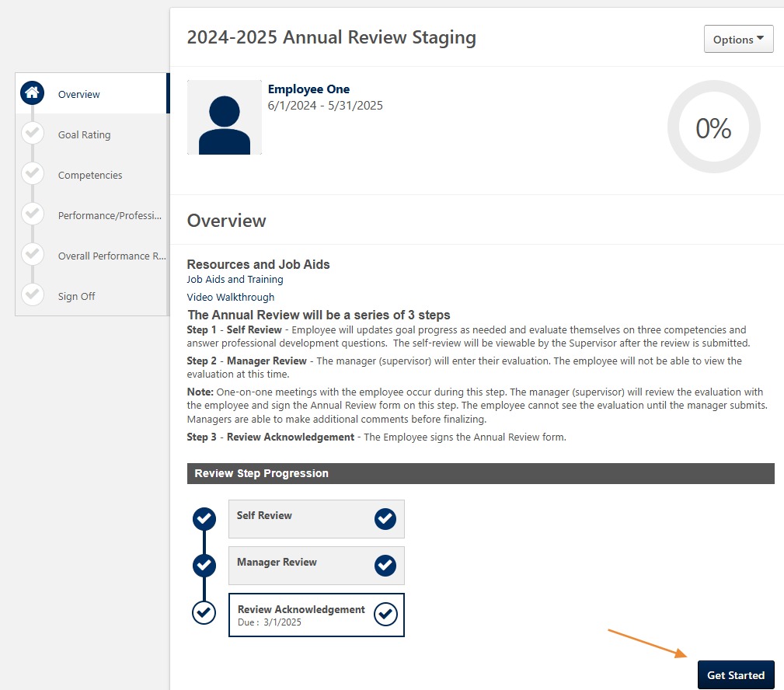The height and width of the screenshot is (690, 784).
Task: Go to Goal Rating section
Action: 84,135
